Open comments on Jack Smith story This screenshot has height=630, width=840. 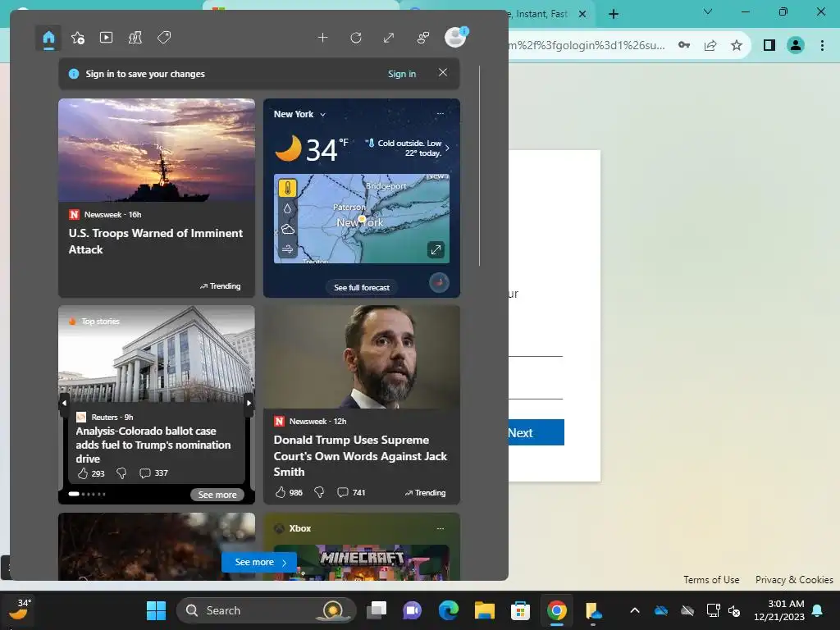pyautogui.click(x=351, y=492)
